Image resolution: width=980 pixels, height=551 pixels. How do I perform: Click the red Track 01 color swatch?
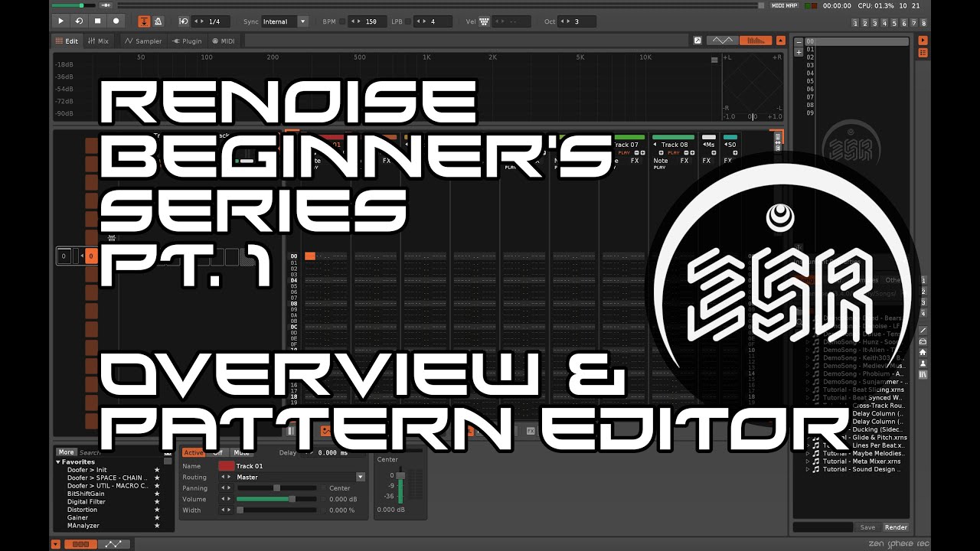click(x=227, y=465)
